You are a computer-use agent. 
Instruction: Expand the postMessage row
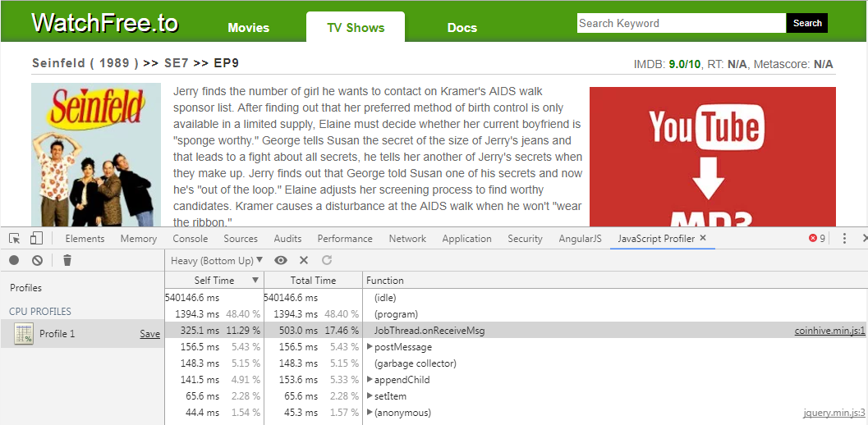370,347
